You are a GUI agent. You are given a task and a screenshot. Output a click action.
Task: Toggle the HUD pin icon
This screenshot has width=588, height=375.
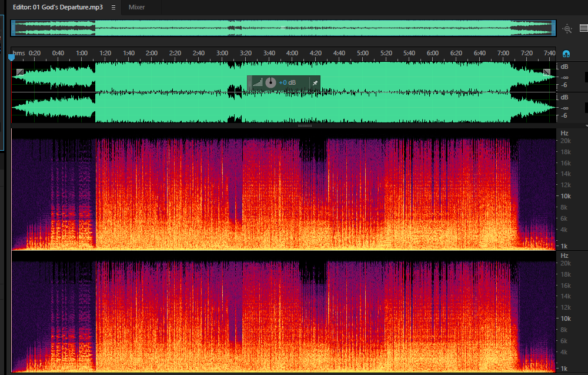[x=315, y=83]
